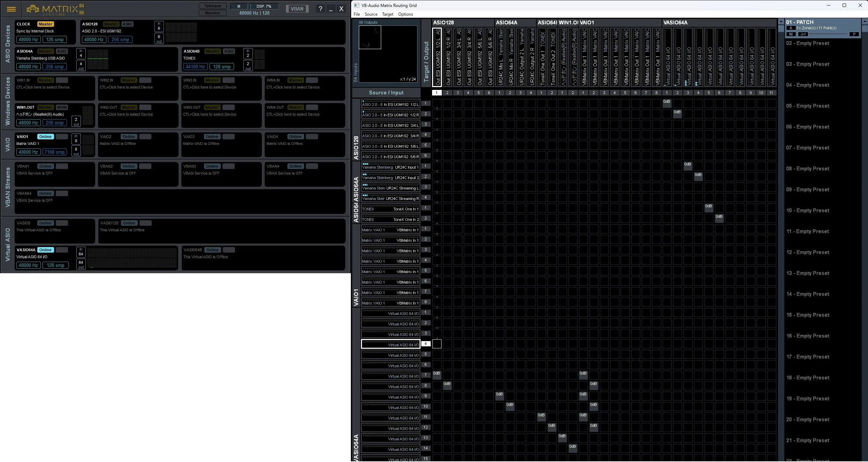The image size is (868, 462).
Task: Click the VAIO1 8-in channel count box
Action: pos(76,139)
